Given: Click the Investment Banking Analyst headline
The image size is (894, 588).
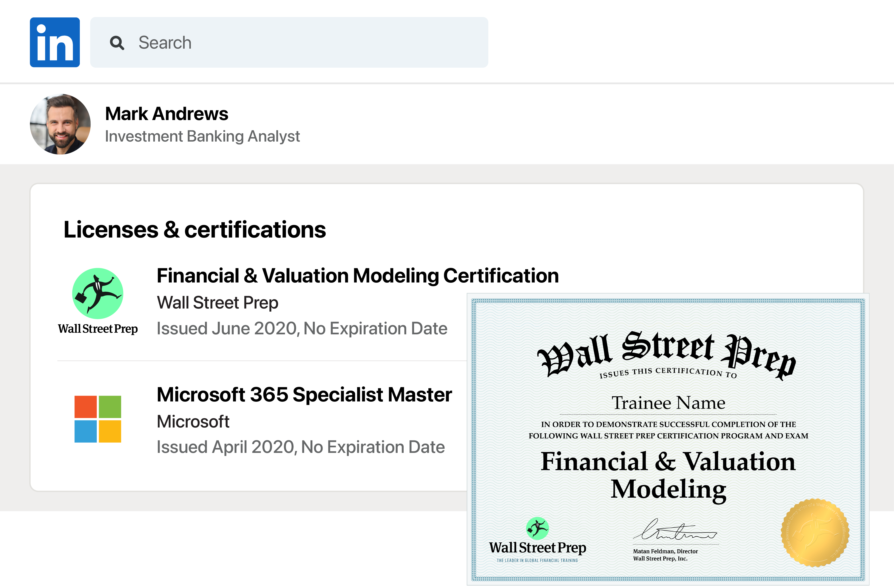Looking at the screenshot, I should (202, 136).
